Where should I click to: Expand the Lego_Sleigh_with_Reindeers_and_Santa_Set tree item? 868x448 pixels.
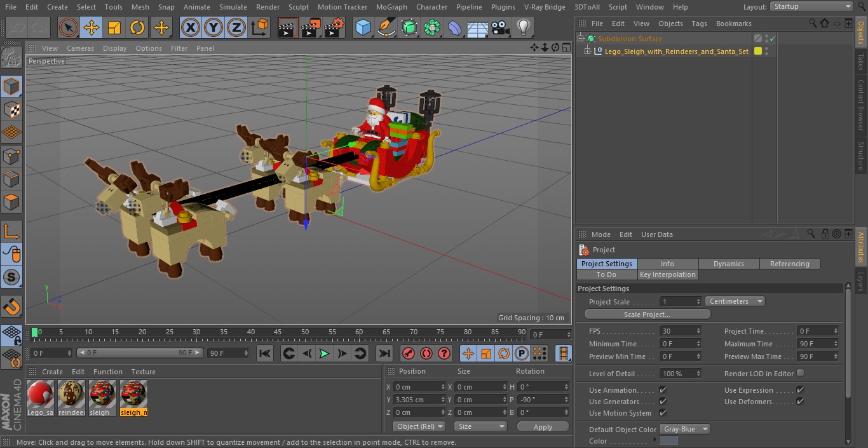pos(588,51)
